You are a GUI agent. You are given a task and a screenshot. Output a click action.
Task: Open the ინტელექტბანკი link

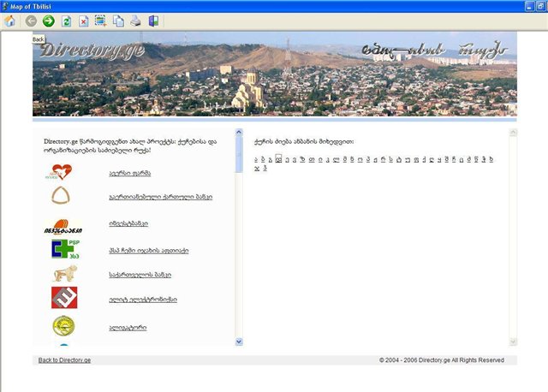pos(128,223)
